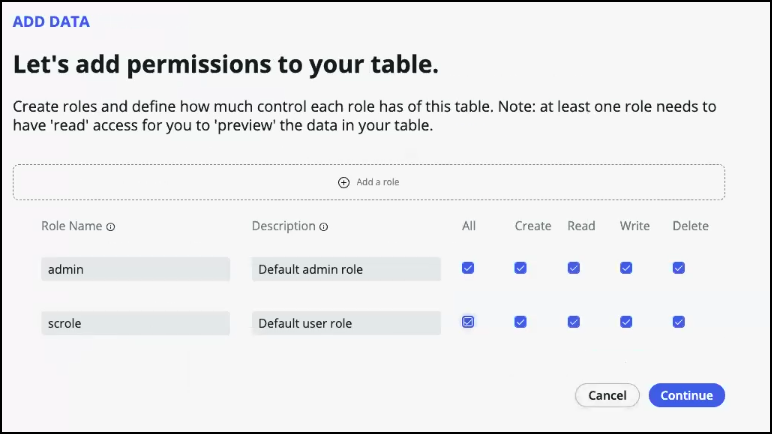The image size is (772, 434).
Task: Click the Description info icon
Action: (324, 227)
